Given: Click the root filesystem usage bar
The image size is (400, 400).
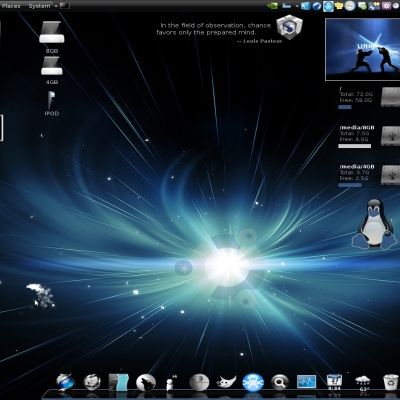Looking at the screenshot, I should click(x=345, y=107).
